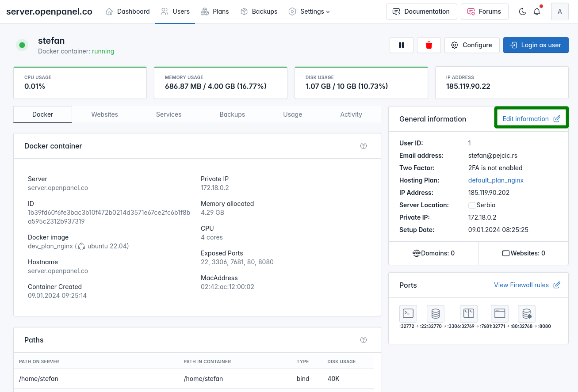Click the help icon in Docker container card
578x392 pixels.
click(x=364, y=146)
